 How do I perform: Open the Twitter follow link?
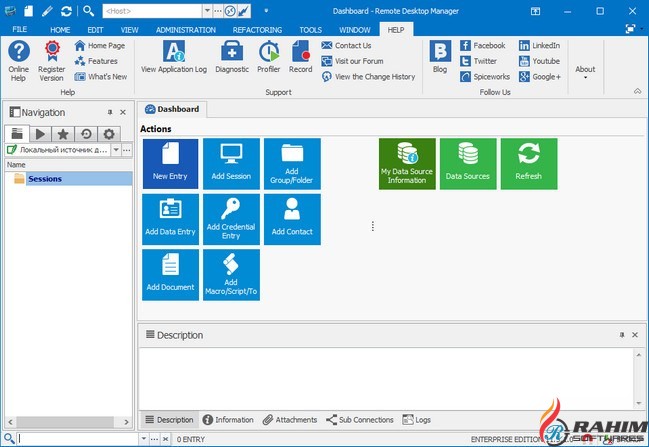click(478, 61)
